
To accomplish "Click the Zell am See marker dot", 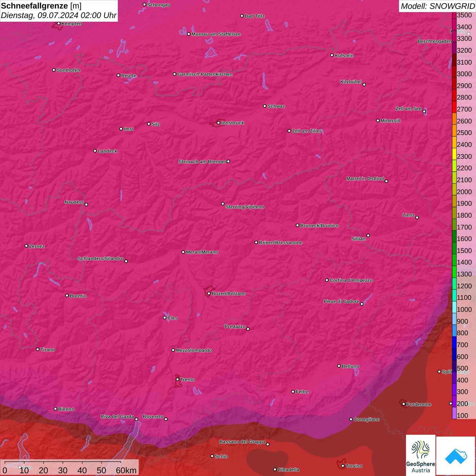I will [x=424, y=111].
